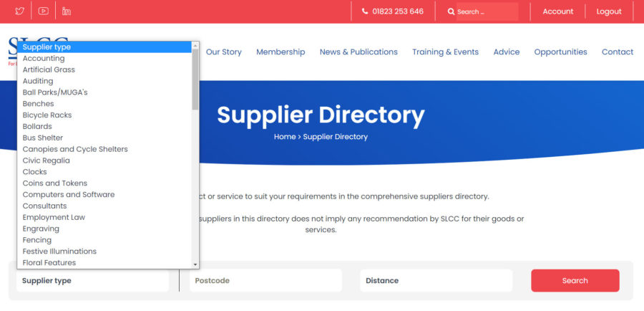Open News & Publications menu
Image resolution: width=644 pixels, height=311 pixels.
pos(358,52)
